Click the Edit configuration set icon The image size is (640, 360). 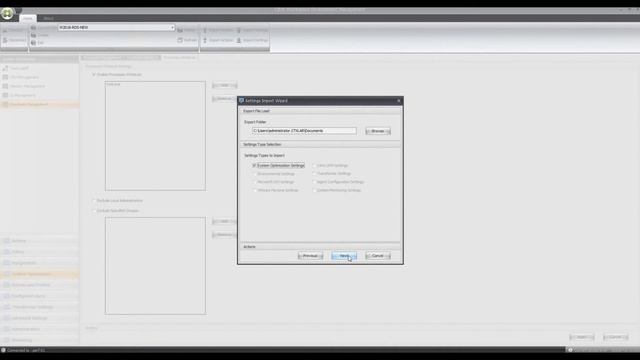(33, 42)
